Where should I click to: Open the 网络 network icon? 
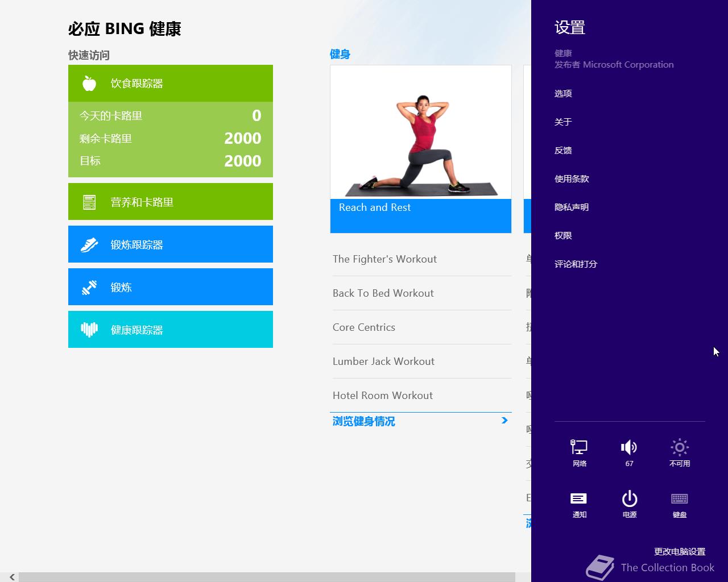pos(579,452)
